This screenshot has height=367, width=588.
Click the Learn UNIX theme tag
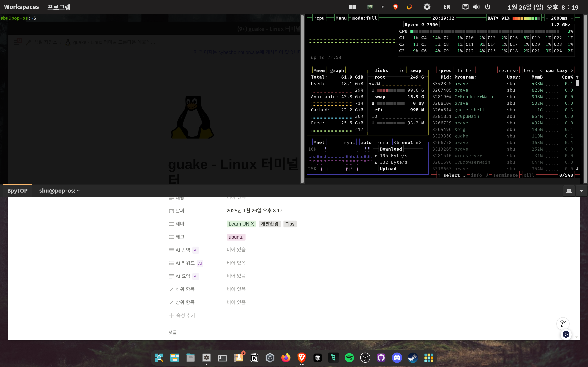[x=241, y=224]
